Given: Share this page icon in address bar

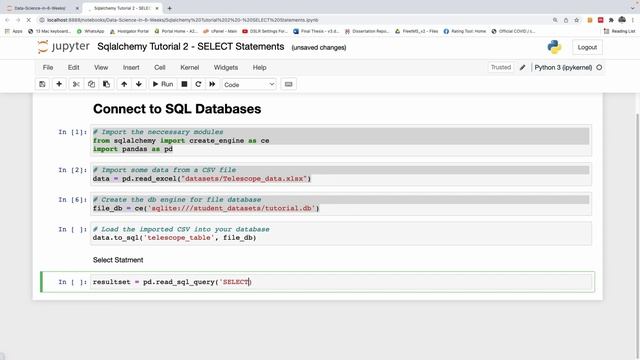Looking at the screenshot, I should 566,20.
